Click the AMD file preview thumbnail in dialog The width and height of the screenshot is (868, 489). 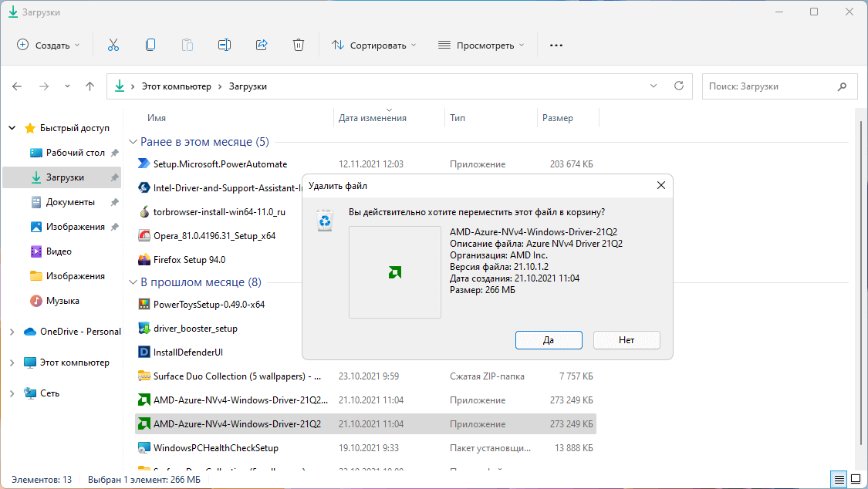click(395, 272)
